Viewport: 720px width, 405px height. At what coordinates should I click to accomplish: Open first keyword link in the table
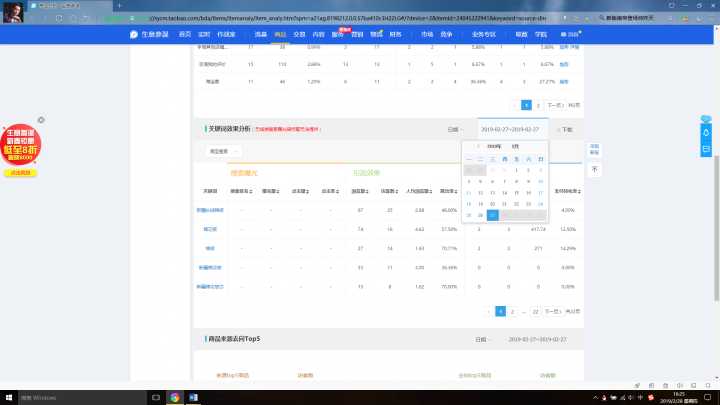coord(210,210)
